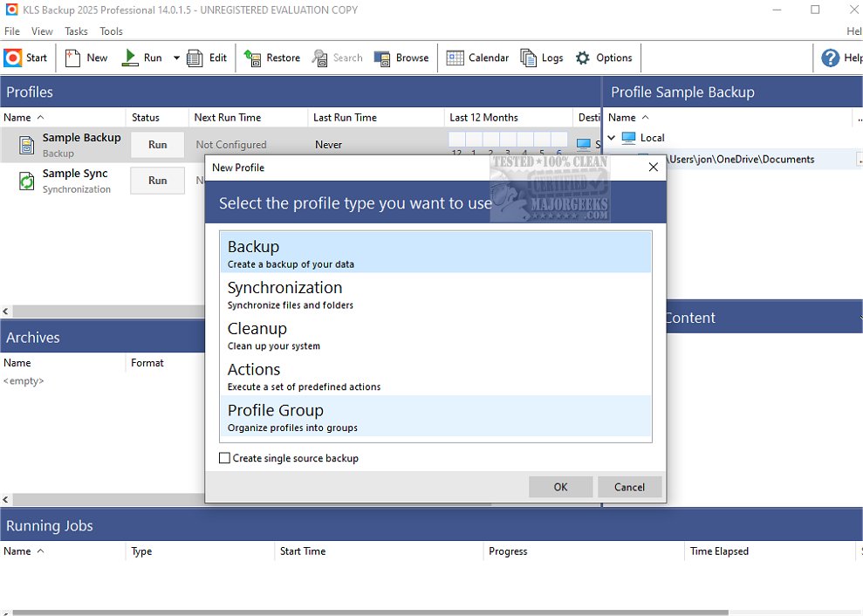863x616 pixels.
Task: Click the bottom horizontal scrollbar
Action: click(349, 613)
